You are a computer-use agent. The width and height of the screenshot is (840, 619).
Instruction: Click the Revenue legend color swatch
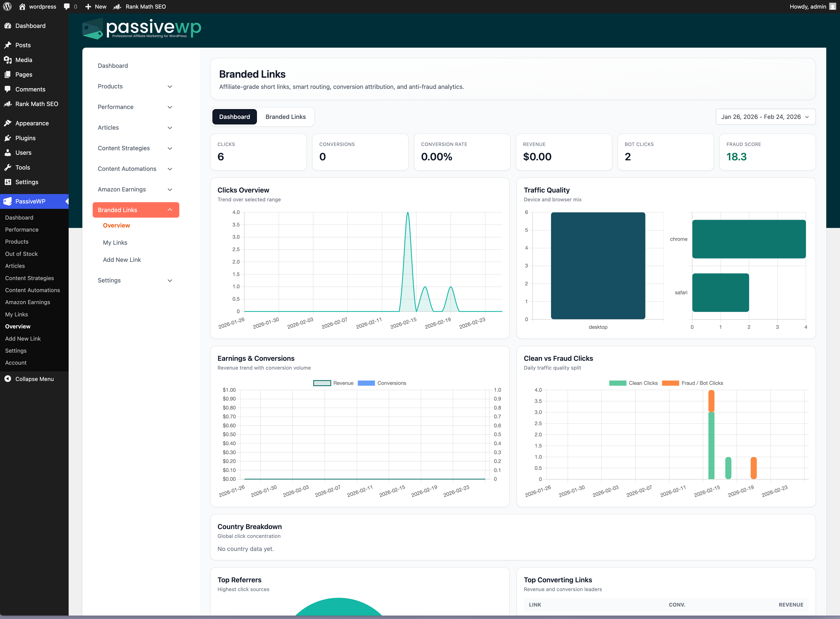pos(322,383)
